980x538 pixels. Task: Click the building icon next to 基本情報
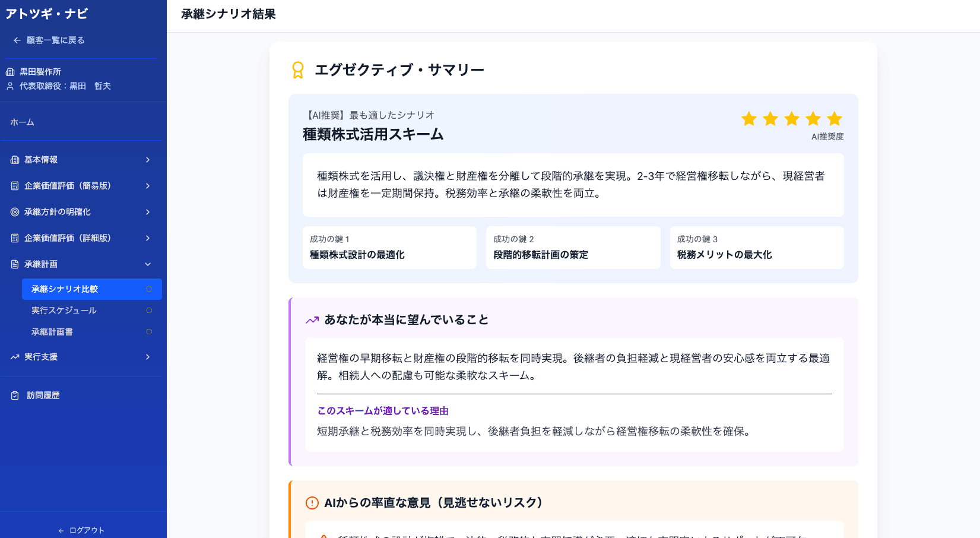[x=13, y=159]
